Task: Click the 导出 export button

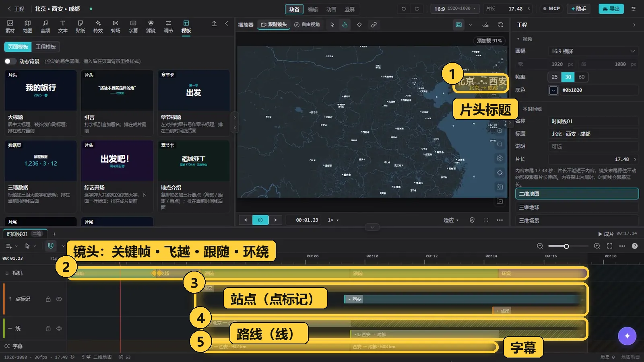Action: tap(611, 8)
